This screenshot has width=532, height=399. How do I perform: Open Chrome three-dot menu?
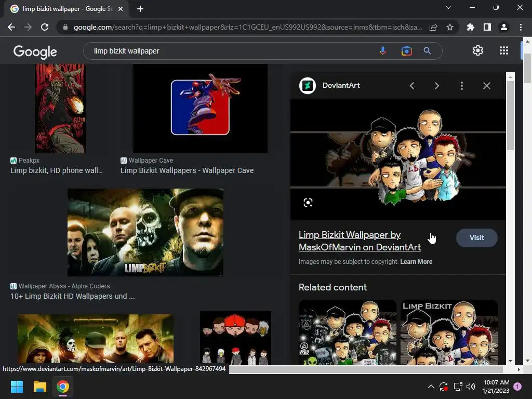[521, 27]
